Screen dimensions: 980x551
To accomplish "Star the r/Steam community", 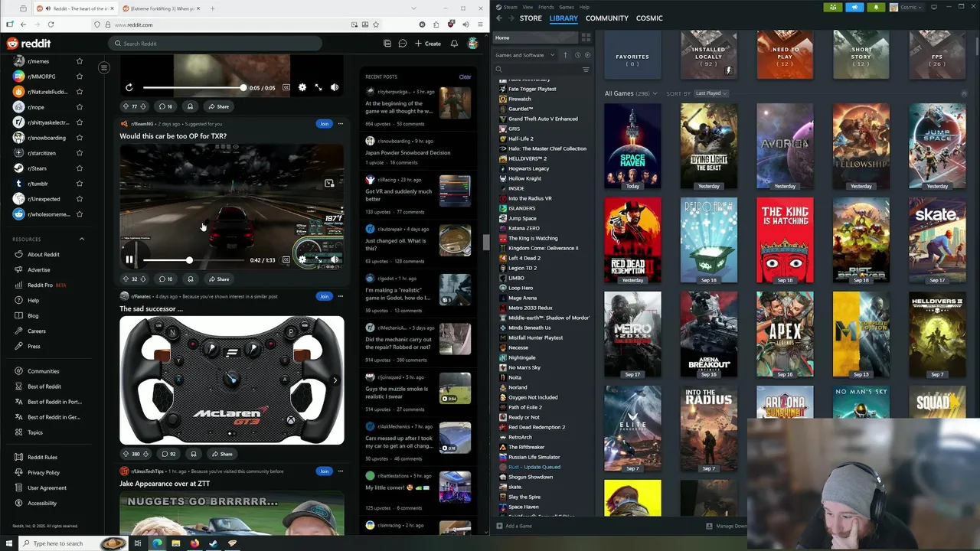I will click(79, 168).
